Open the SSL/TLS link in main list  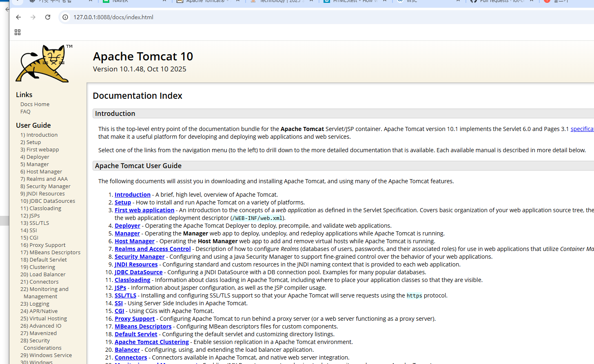(x=125, y=295)
